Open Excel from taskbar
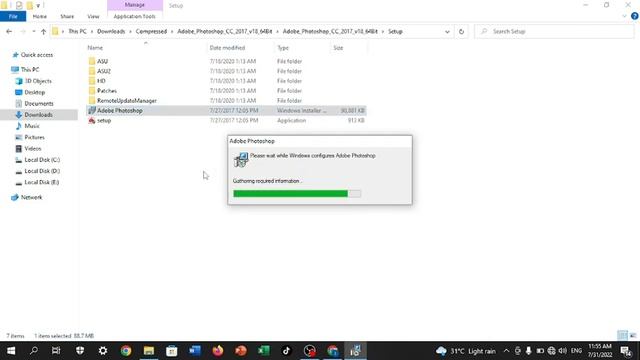This screenshot has height=360, width=640. tap(264, 351)
